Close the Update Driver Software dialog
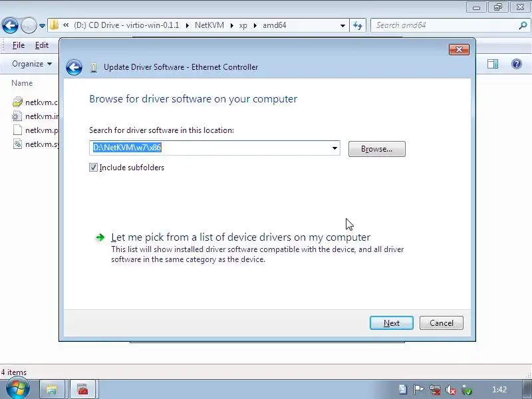The height and width of the screenshot is (399, 532). coord(459,49)
